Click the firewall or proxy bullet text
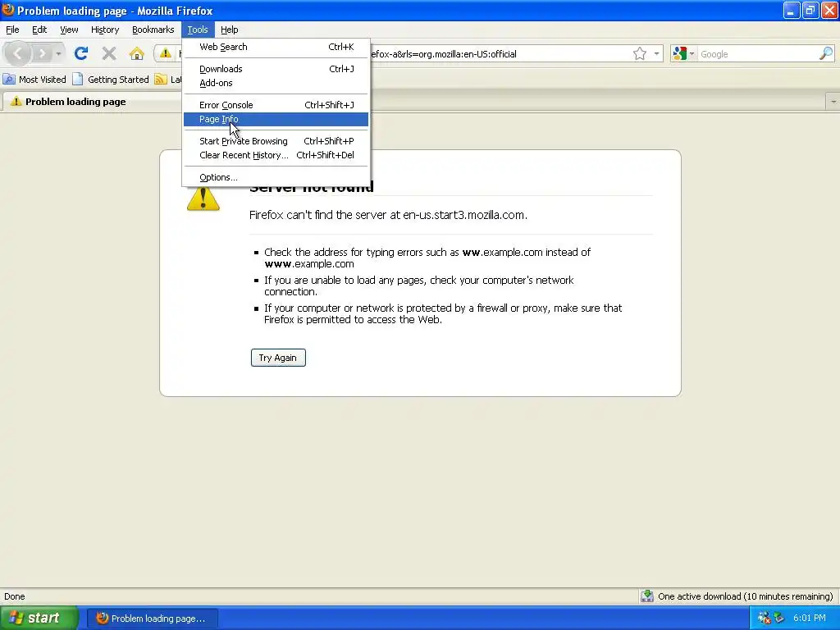Image resolution: width=840 pixels, height=630 pixels. point(443,314)
